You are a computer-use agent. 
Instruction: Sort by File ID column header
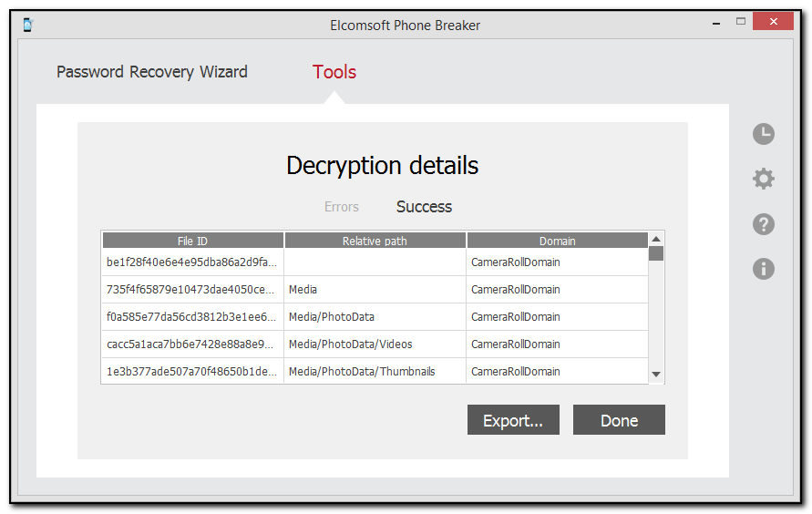click(192, 241)
